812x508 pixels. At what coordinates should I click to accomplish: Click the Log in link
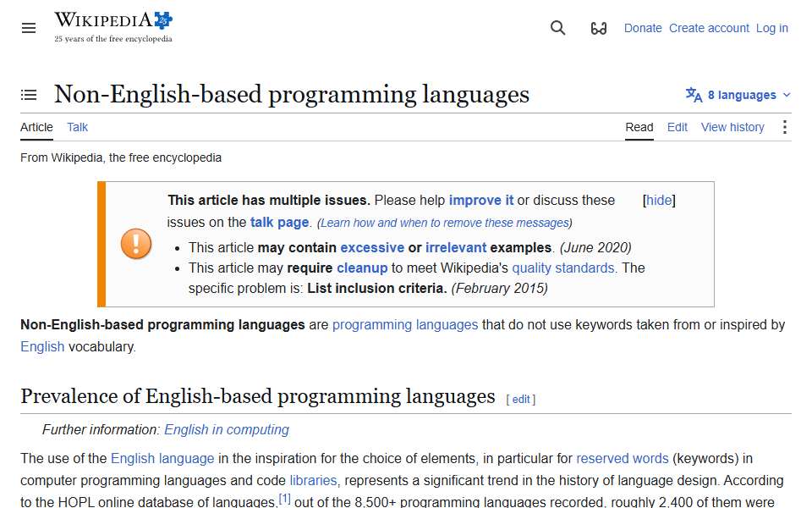click(771, 28)
